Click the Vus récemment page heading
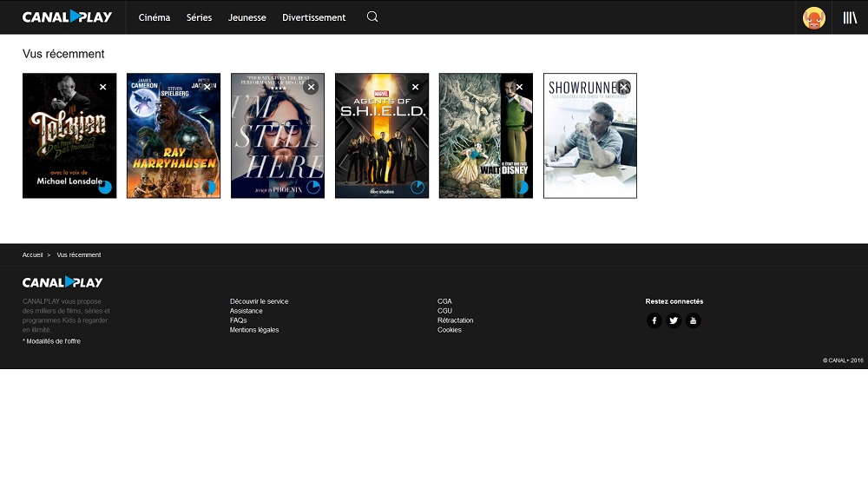868x488 pixels. pos(63,54)
